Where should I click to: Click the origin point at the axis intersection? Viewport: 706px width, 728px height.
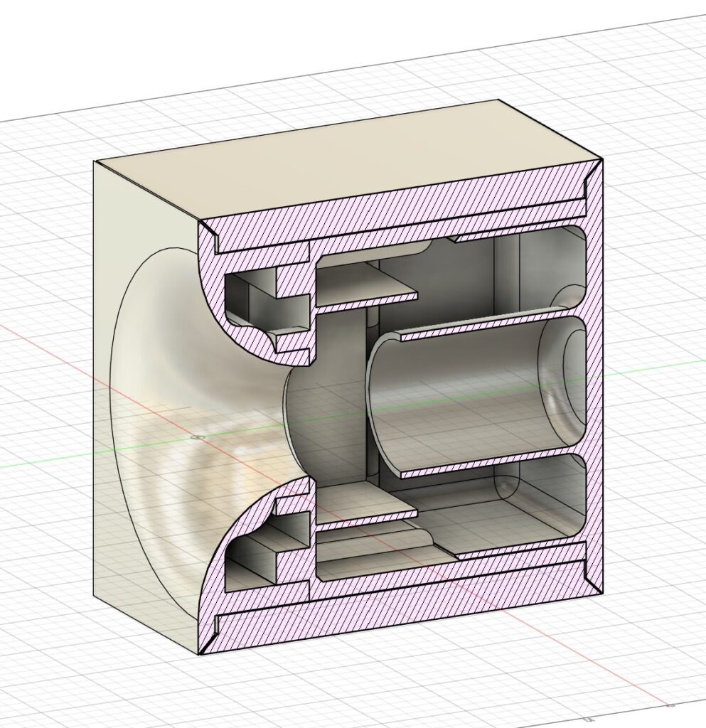click(x=197, y=437)
